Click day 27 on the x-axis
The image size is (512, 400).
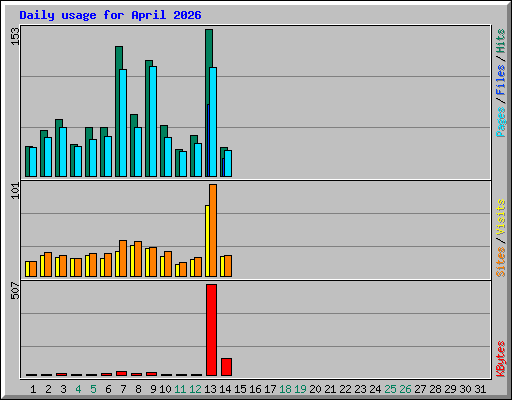coord(420,389)
